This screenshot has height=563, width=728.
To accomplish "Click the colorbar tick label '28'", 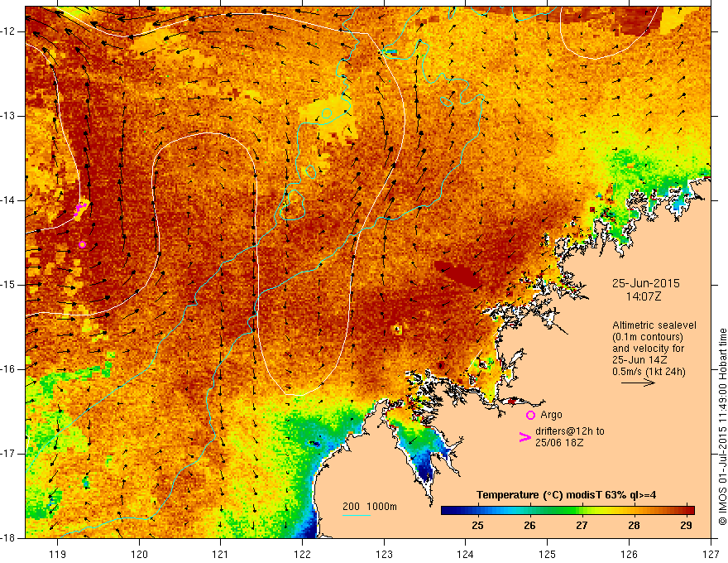I will click(x=634, y=526).
